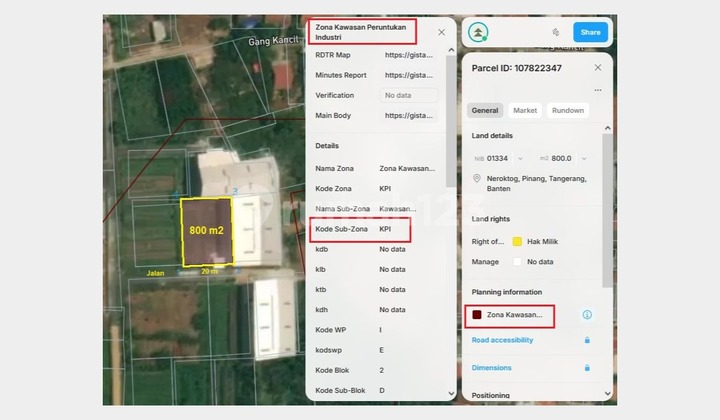The height and width of the screenshot is (420, 720).
Task: Click the ktb No data value
Action: pyautogui.click(x=392, y=290)
